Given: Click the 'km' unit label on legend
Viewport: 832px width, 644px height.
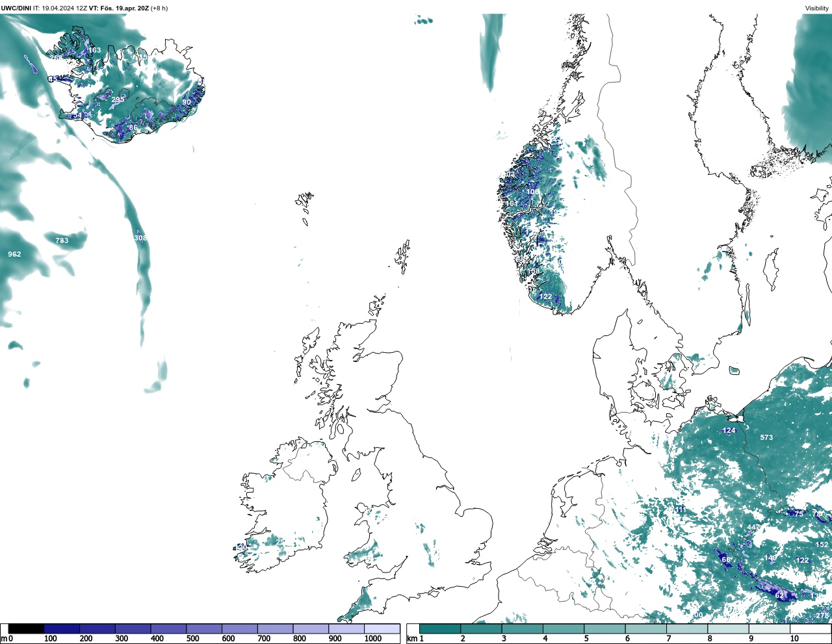Looking at the screenshot, I should click(411, 639).
